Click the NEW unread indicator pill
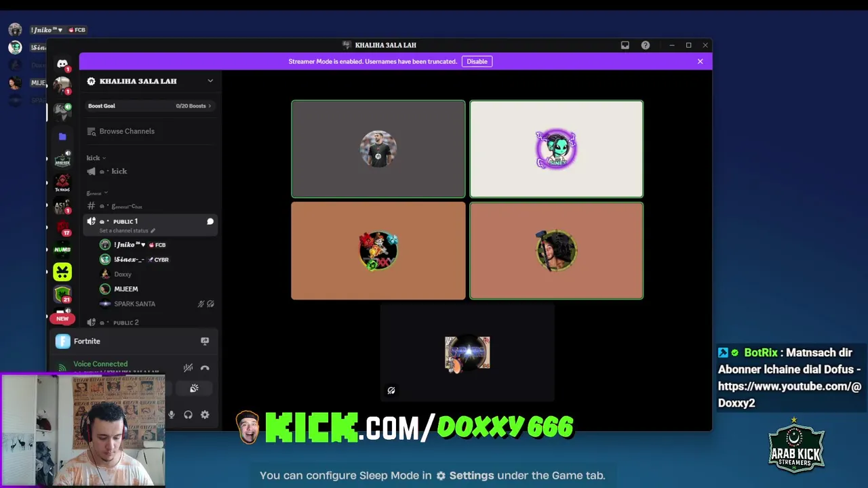868x488 pixels. coord(62,319)
